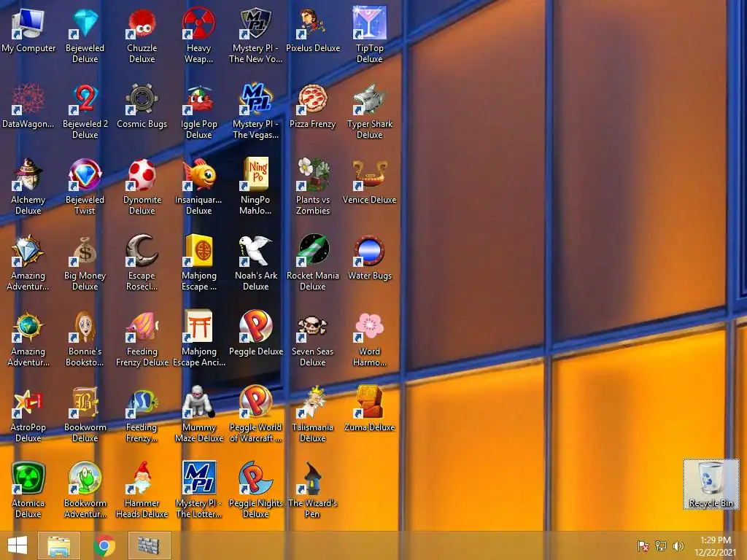Select the Word Harmony flower icon
Screen dimensions: 747x560
[x=369, y=338]
